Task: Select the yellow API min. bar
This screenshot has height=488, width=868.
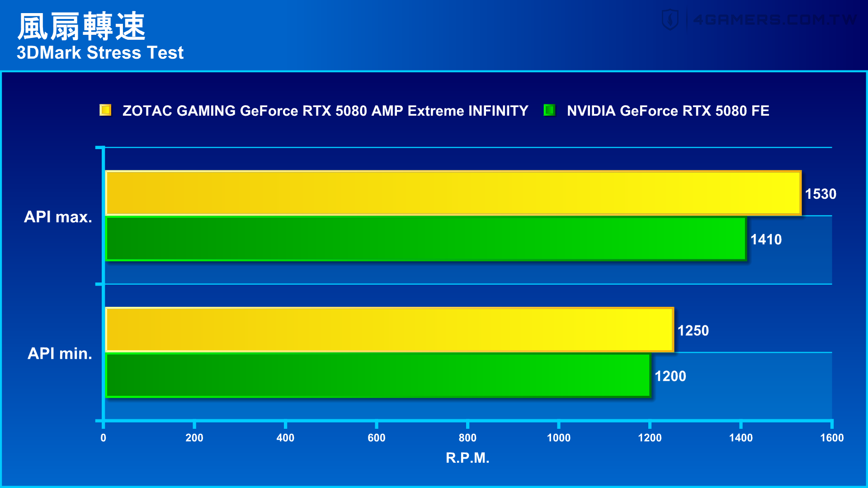Action: (390, 330)
